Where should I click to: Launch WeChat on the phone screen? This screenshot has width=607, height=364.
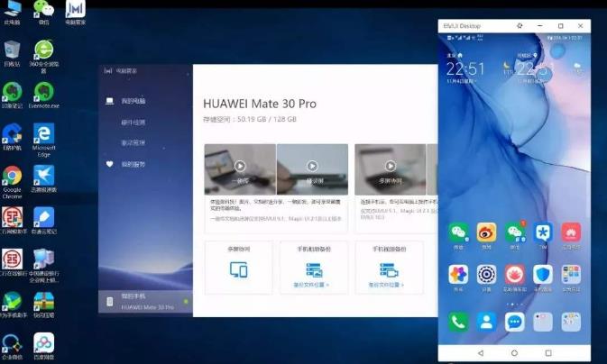(x=458, y=232)
